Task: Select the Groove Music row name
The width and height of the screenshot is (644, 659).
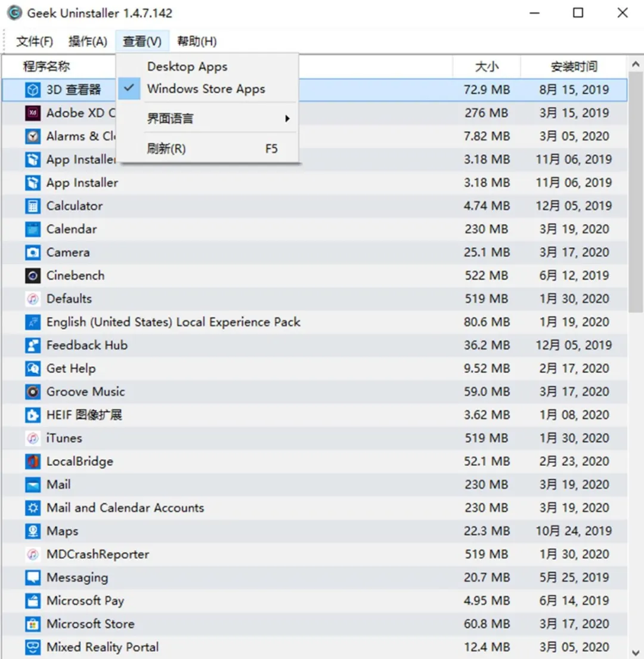Action: (86, 392)
